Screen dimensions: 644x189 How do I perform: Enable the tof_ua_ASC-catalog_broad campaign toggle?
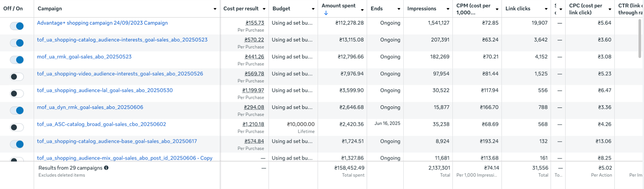click(17, 127)
